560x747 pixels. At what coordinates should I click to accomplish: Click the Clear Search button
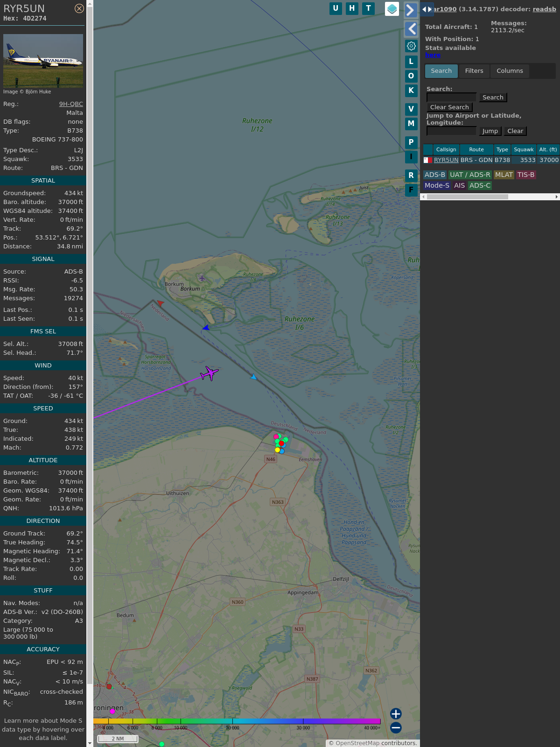pyautogui.click(x=449, y=107)
